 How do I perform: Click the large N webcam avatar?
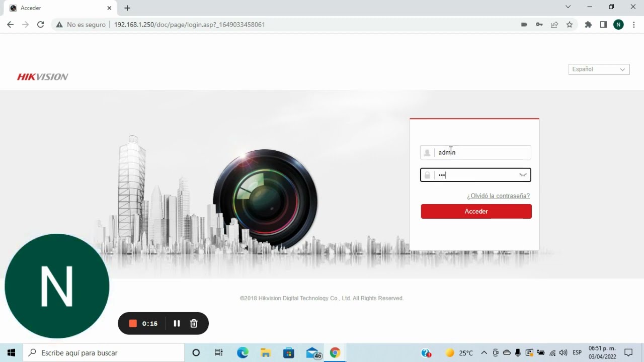[57, 286]
